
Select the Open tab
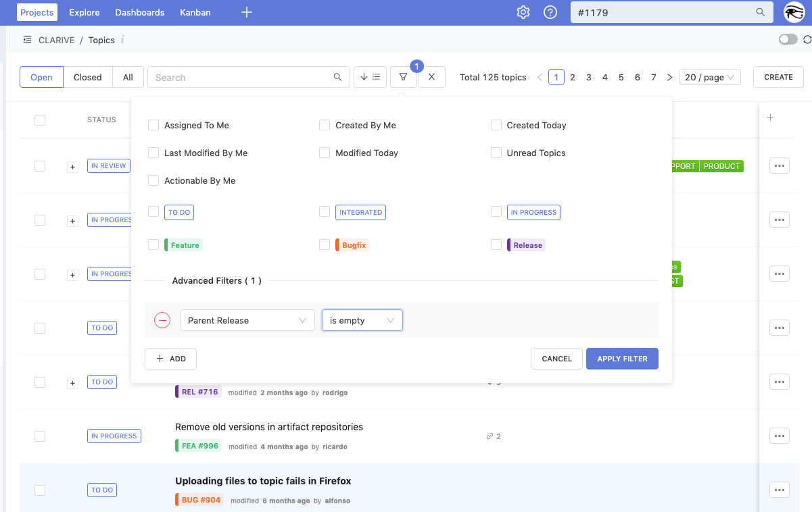(x=41, y=77)
